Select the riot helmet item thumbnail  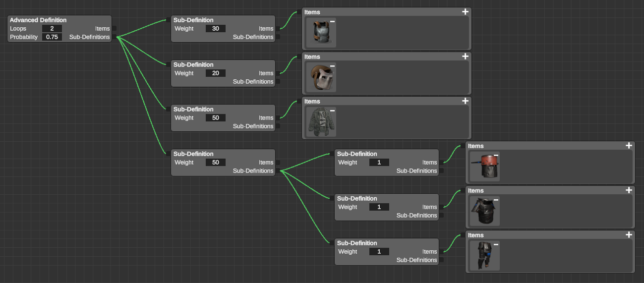(x=319, y=77)
